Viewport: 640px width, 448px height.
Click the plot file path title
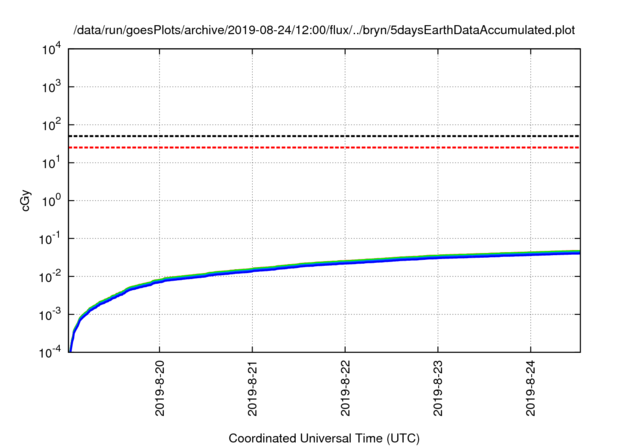click(x=324, y=31)
